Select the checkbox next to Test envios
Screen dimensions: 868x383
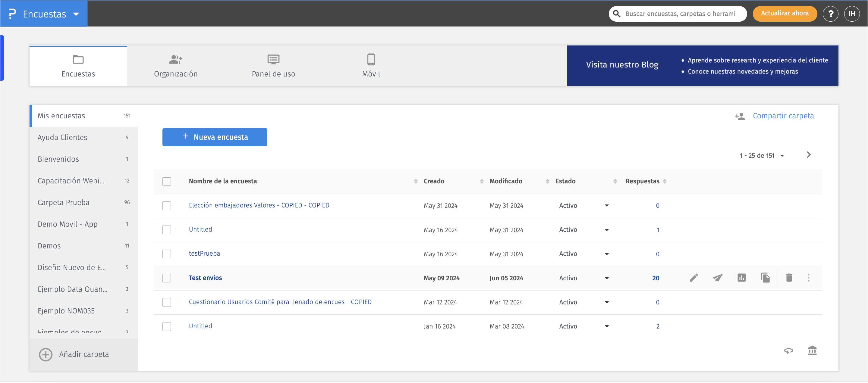[x=166, y=278]
